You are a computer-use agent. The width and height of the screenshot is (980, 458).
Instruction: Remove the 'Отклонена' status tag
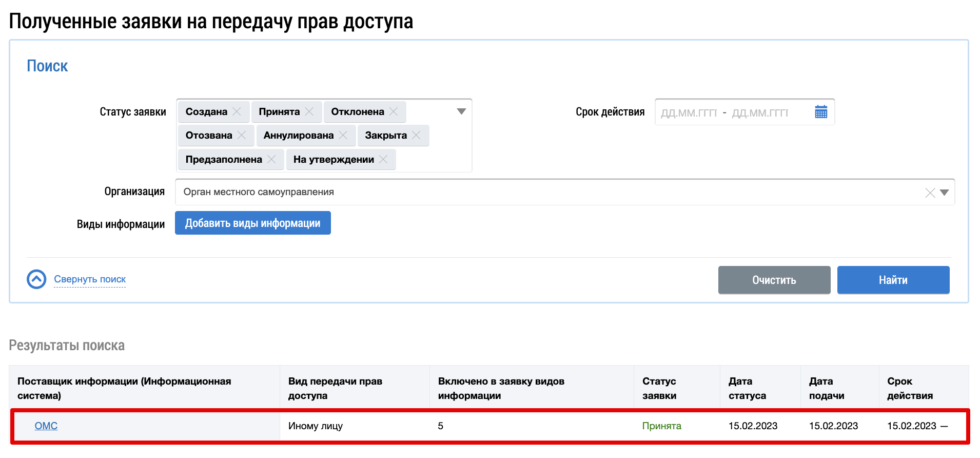[x=394, y=111]
